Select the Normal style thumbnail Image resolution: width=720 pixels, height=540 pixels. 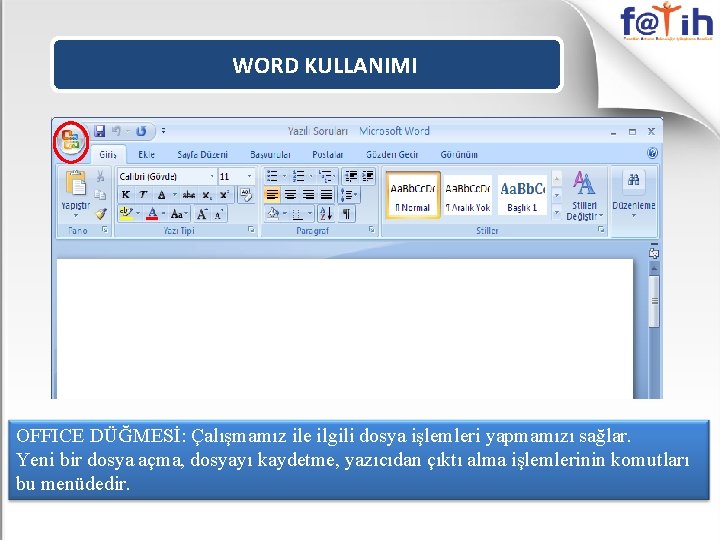[413, 195]
